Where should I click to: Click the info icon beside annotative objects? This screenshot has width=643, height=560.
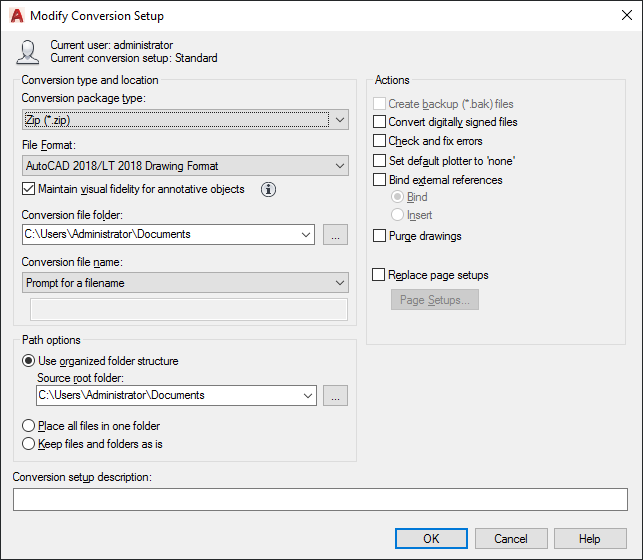(268, 189)
